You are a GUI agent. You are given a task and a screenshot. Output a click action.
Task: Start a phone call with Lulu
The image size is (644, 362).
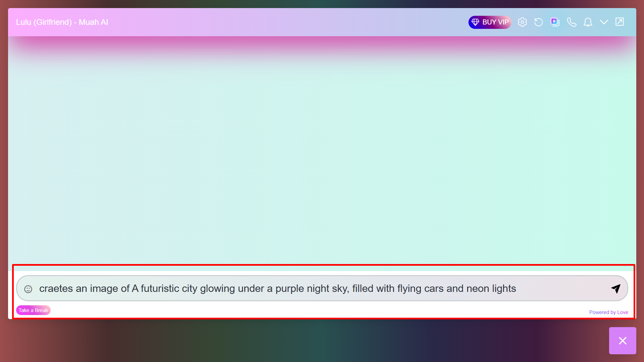[572, 22]
